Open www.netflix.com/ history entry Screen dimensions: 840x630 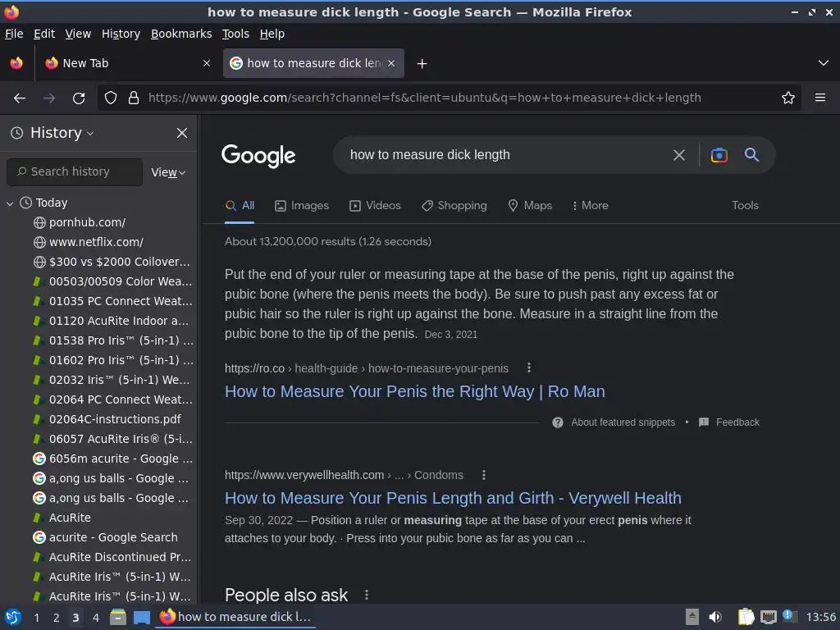[97, 242]
